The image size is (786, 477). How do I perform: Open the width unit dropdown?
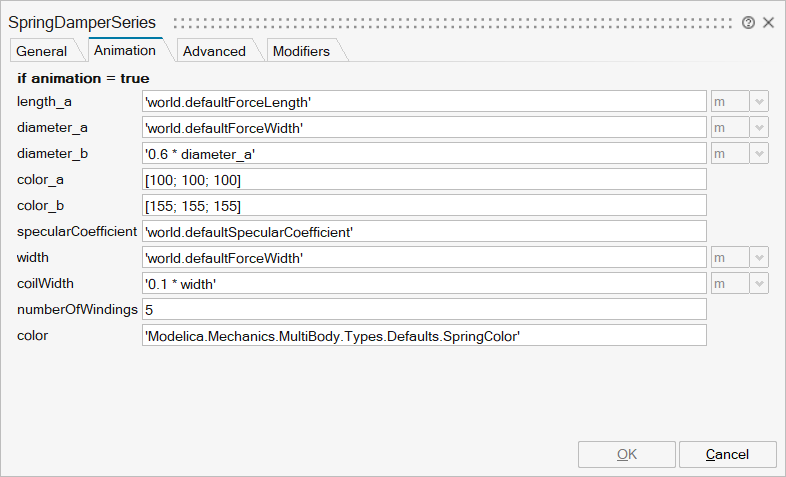coord(759,257)
